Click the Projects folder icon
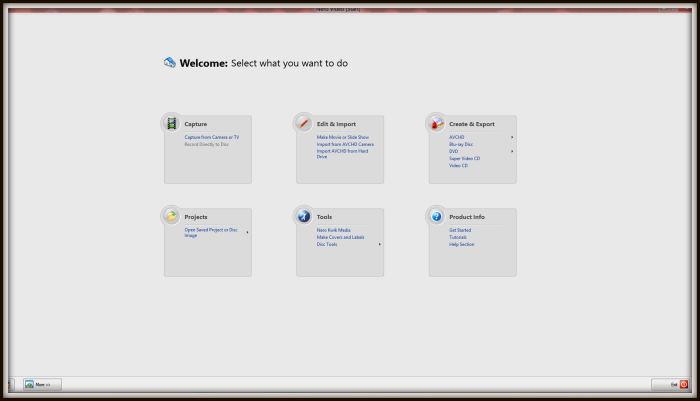The width and height of the screenshot is (700, 401). coord(171,216)
